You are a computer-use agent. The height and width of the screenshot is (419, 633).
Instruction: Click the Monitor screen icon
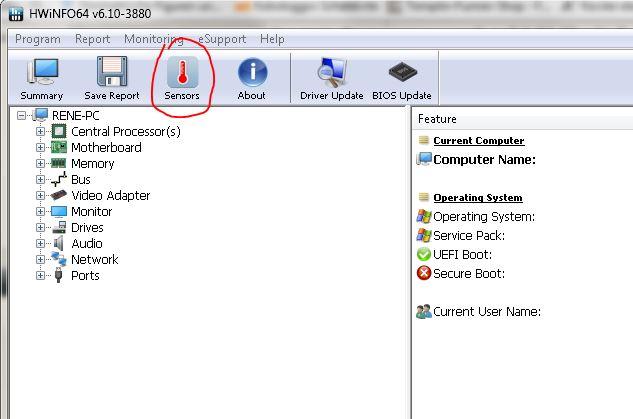[59, 212]
